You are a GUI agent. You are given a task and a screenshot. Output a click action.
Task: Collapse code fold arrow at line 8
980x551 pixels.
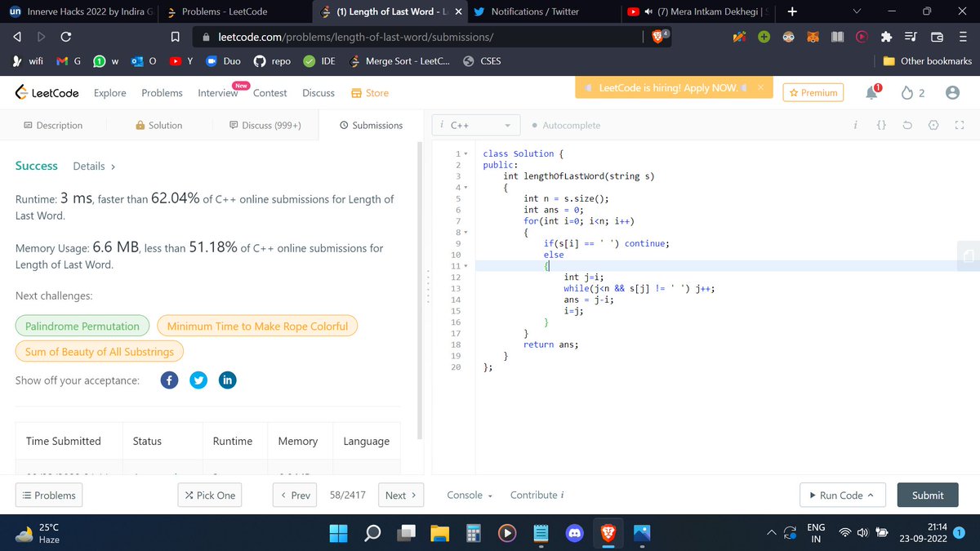click(465, 233)
